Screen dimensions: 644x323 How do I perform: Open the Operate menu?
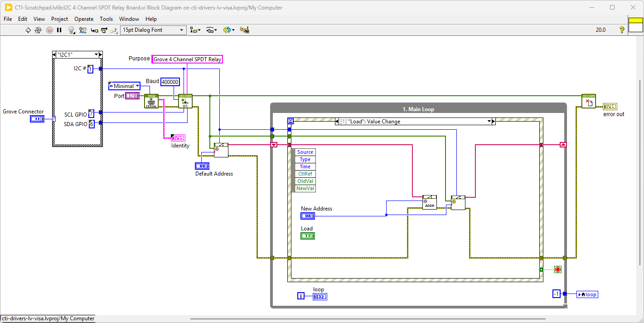(x=83, y=19)
